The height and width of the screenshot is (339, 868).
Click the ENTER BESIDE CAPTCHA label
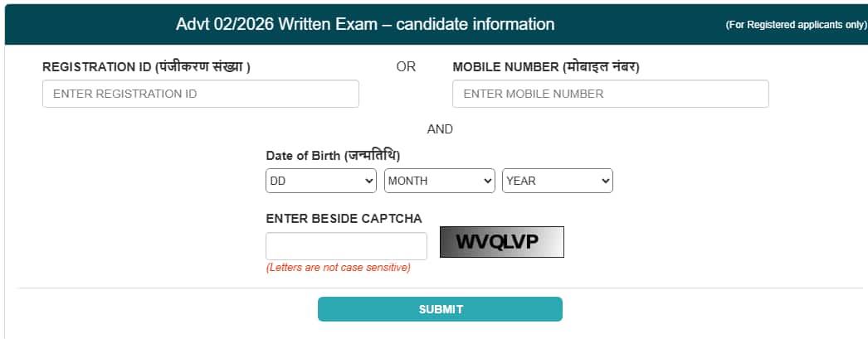[344, 219]
